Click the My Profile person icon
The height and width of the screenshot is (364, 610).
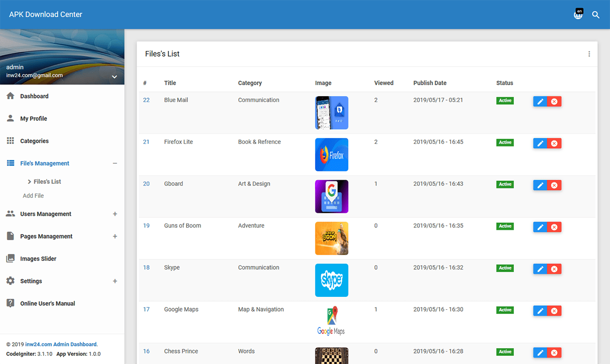tap(10, 119)
